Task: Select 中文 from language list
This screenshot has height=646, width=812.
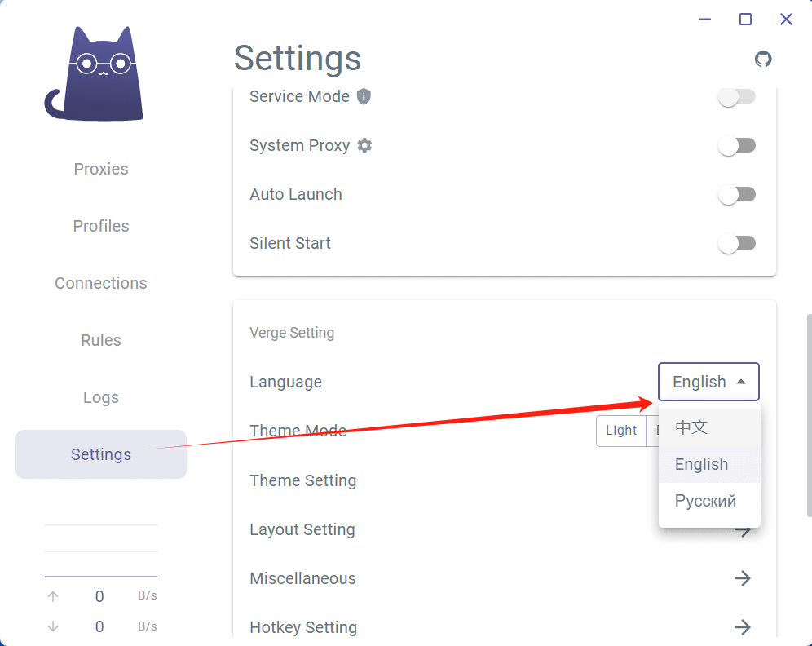Action: pos(692,427)
